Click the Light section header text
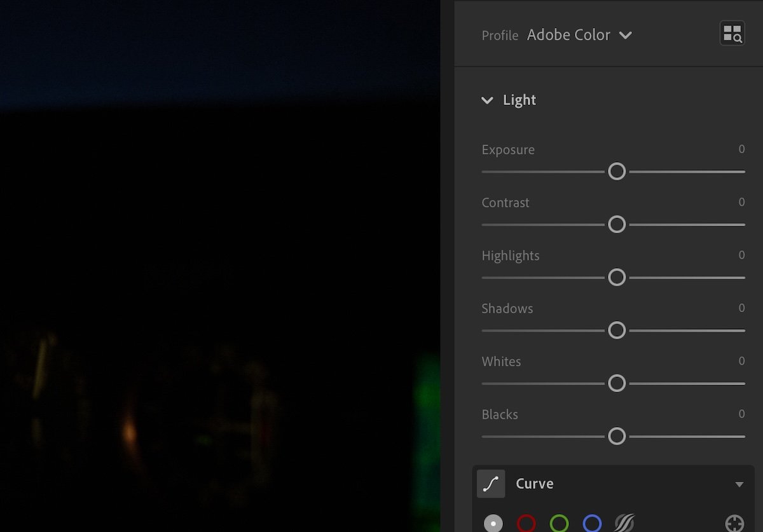 click(519, 100)
